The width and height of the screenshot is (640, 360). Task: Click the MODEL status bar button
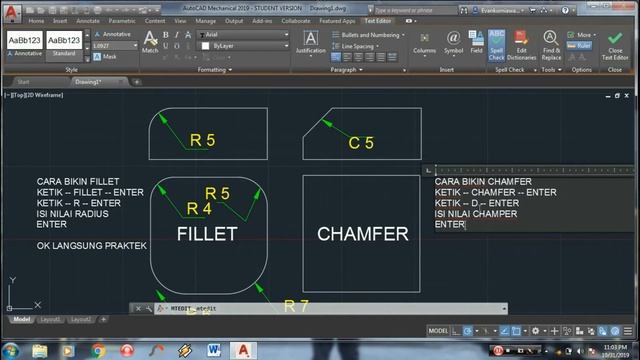pyautogui.click(x=438, y=331)
